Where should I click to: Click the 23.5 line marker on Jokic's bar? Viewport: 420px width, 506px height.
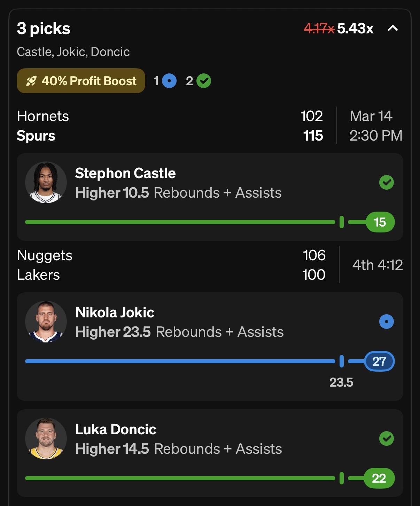point(341,362)
